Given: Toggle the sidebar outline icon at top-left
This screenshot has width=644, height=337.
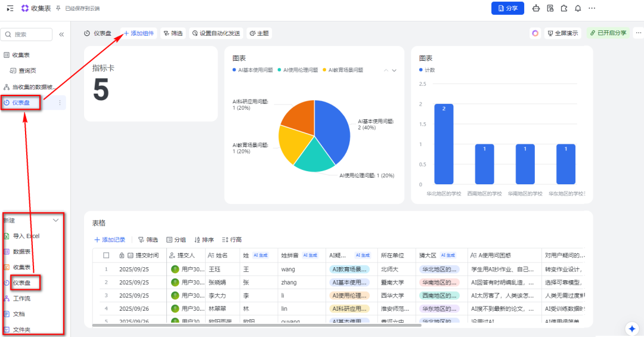Looking at the screenshot, I should [10, 8].
